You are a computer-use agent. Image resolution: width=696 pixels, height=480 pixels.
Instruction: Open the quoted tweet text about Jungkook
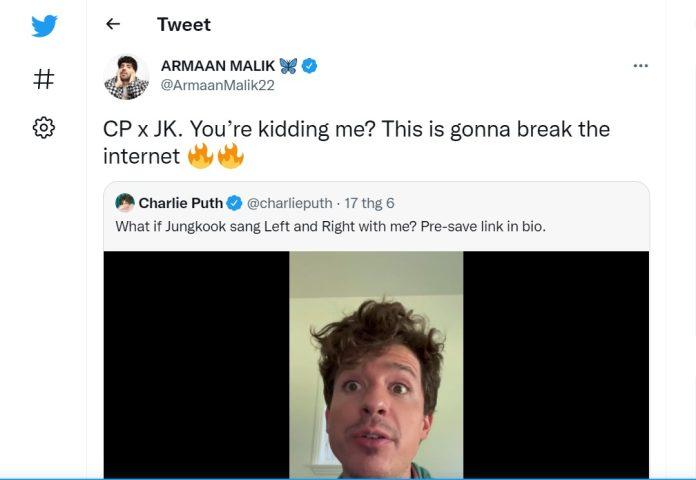click(330, 226)
